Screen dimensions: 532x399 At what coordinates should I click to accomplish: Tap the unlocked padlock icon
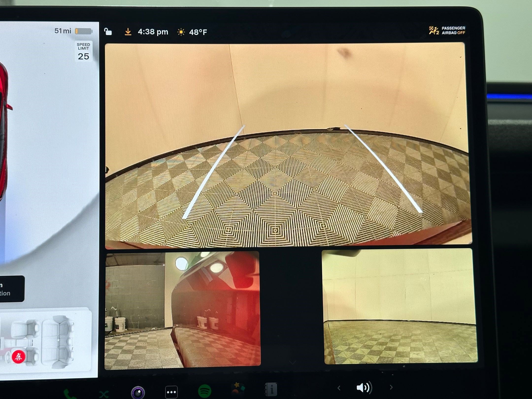pos(108,32)
